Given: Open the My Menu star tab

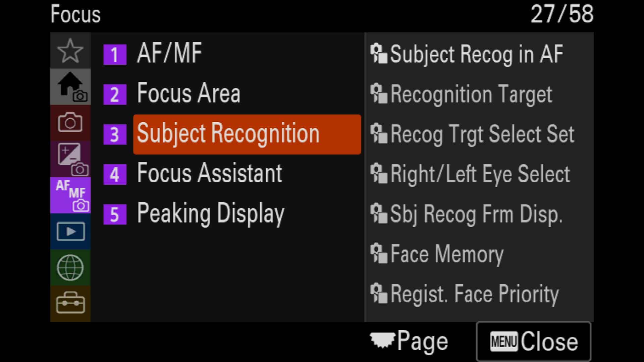Looking at the screenshot, I should 70,51.
